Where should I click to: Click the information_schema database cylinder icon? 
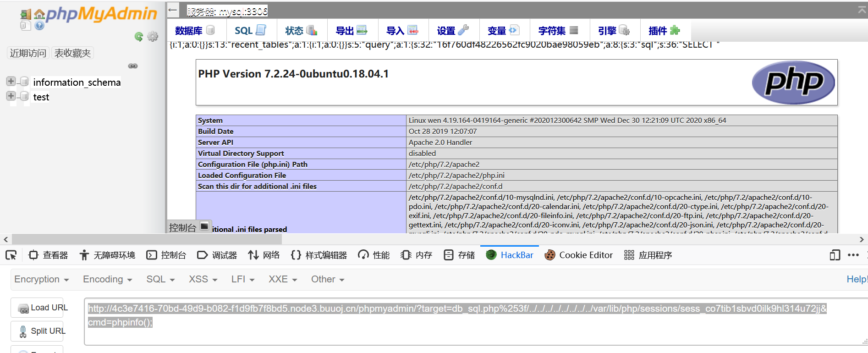point(25,82)
